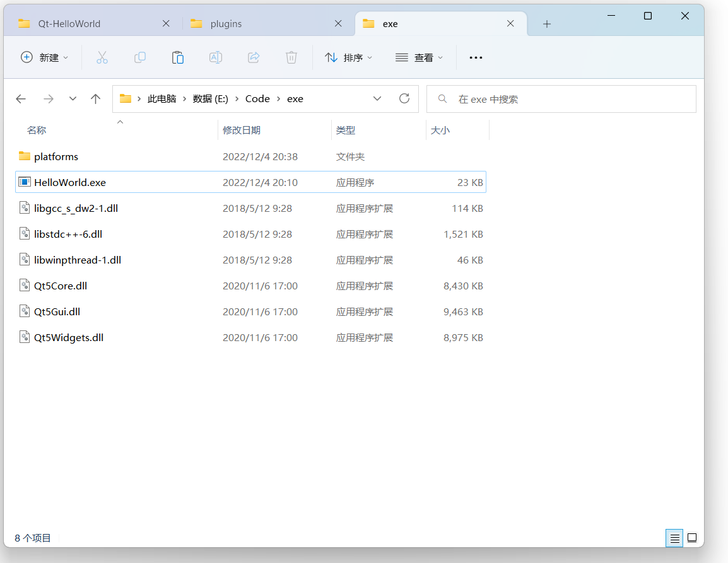Click the Paste clipboard icon
This screenshot has height=563, width=728.
coord(178,57)
